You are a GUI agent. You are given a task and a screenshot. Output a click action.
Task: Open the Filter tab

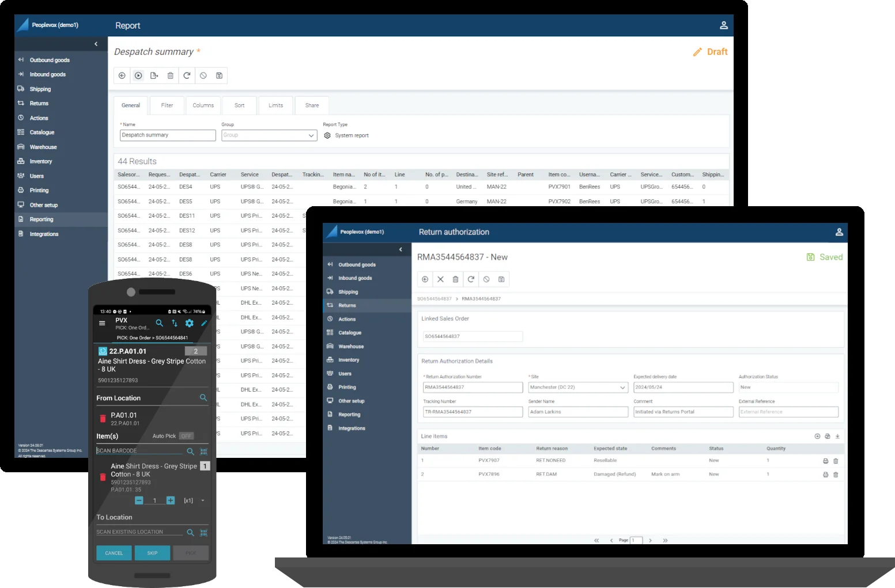click(x=167, y=105)
